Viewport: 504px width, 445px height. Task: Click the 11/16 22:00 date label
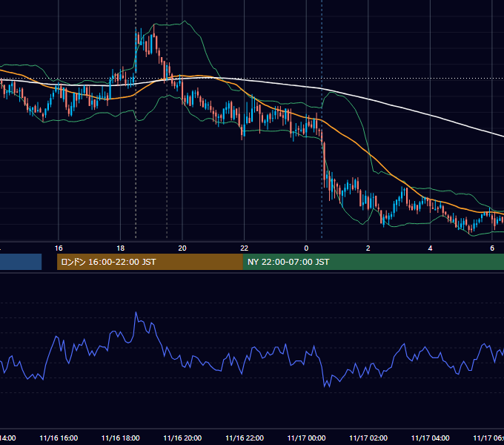click(x=245, y=438)
